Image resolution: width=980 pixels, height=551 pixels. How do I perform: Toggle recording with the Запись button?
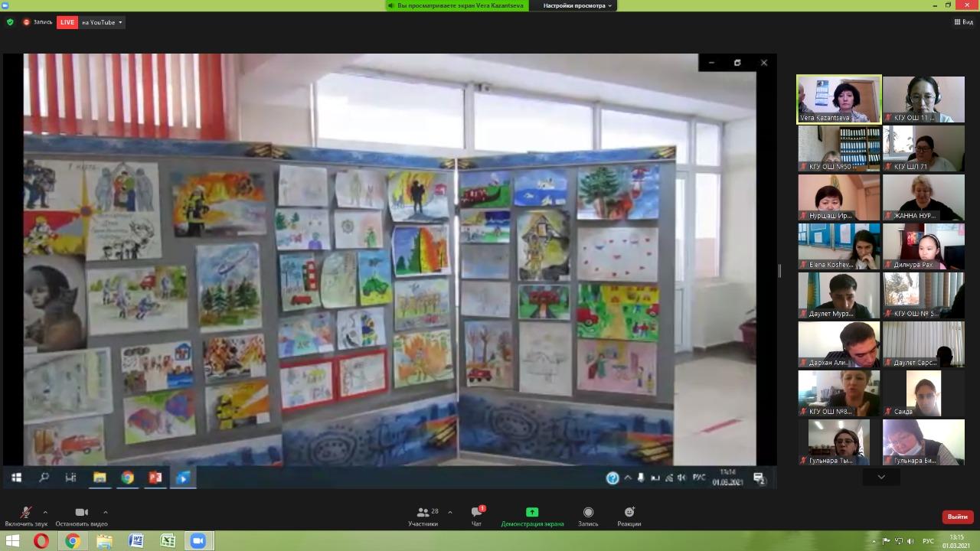point(588,517)
